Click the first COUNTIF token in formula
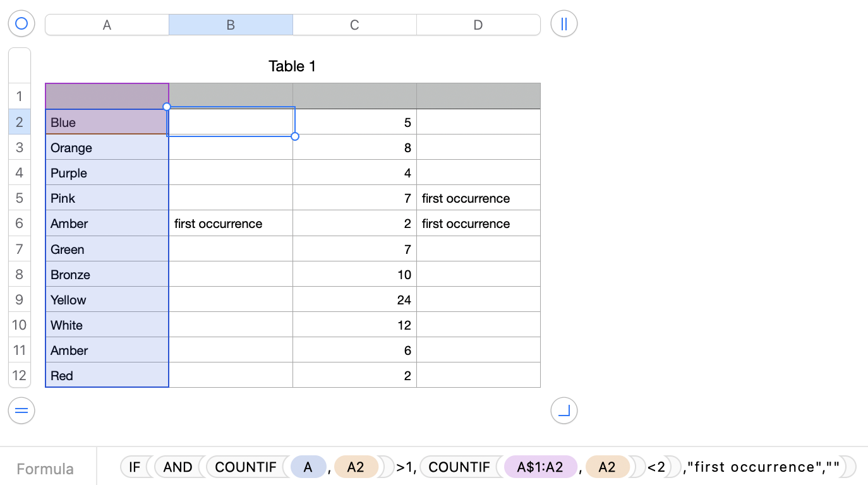 tap(246, 467)
